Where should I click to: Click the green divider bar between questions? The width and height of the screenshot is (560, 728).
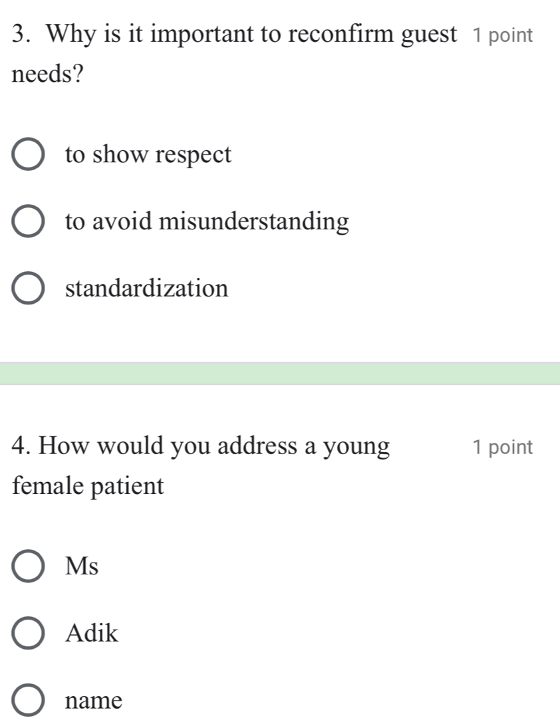click(x=280, y=373)
